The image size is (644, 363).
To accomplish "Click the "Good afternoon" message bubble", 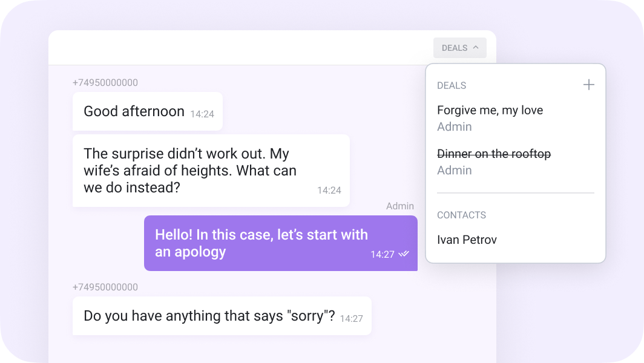I will (134, 111).
